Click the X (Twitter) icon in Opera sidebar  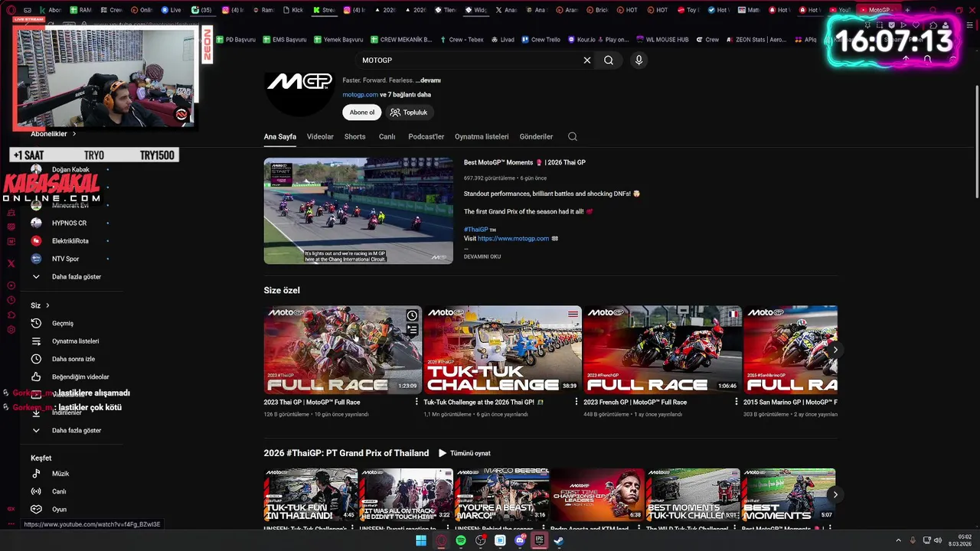pos(11,263)
